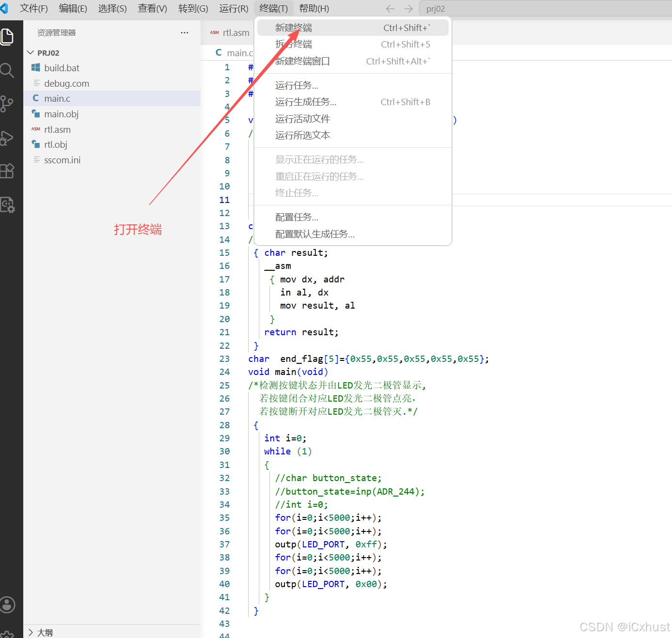672x638 pixels.
Task: Click the ASM icon next to rtl.asm file
Action: [36, 129]
